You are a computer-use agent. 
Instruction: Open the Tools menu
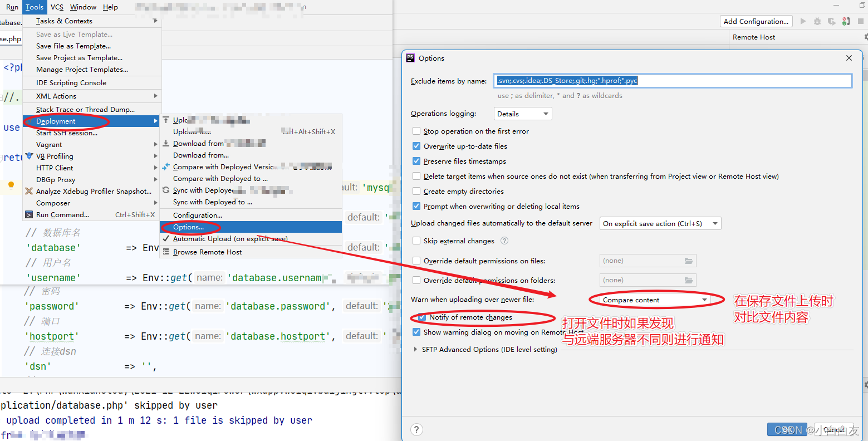coord(35,7)
